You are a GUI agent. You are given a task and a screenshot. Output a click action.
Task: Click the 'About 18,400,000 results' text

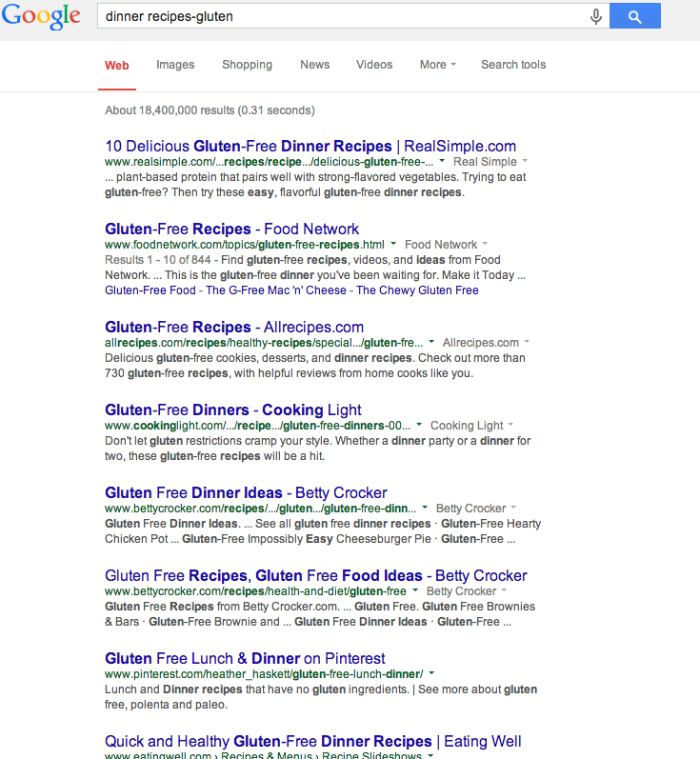coord(210,110)
